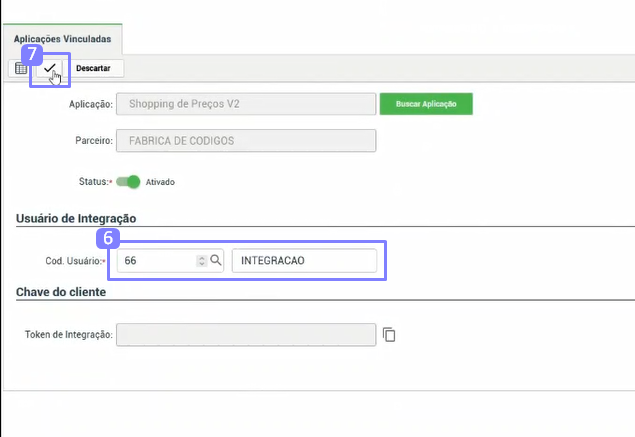Select the Aplicações Vinculadas tab

pyautogui.click(x=62, y=39)
